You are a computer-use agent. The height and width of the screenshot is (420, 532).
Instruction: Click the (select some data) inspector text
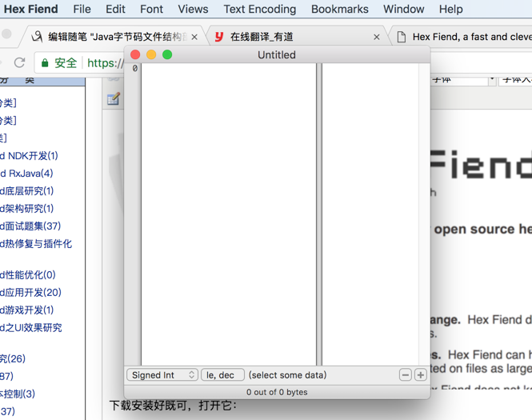point(287,375)
